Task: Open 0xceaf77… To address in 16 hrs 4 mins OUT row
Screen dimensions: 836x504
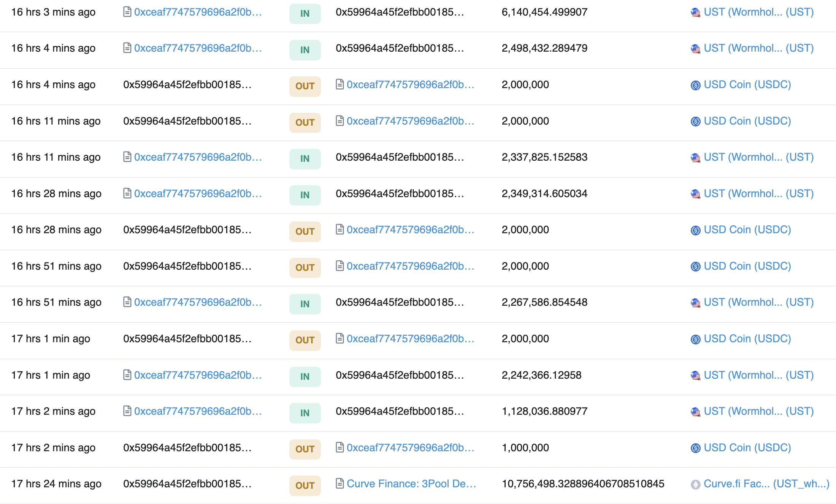Action: pos(411,84)
